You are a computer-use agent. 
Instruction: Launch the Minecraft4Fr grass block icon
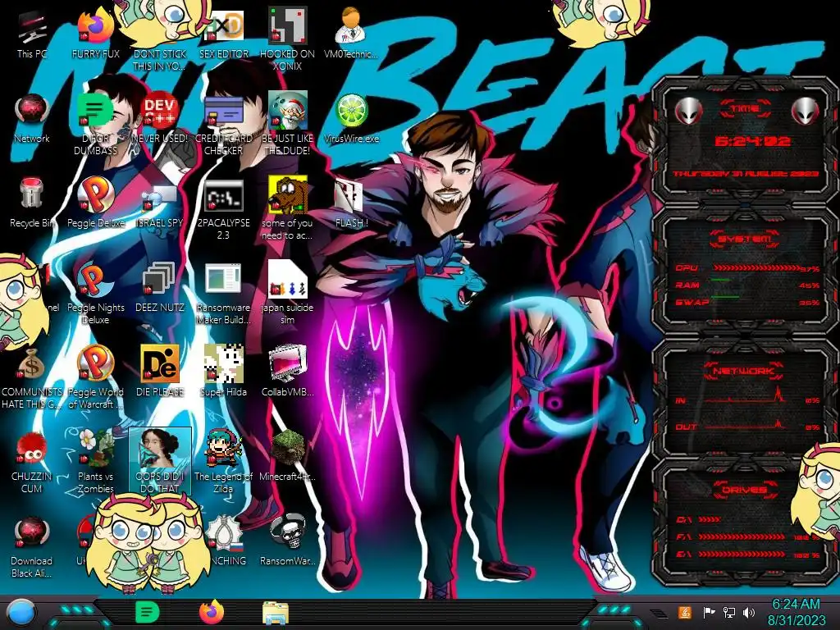click(287, 455)
